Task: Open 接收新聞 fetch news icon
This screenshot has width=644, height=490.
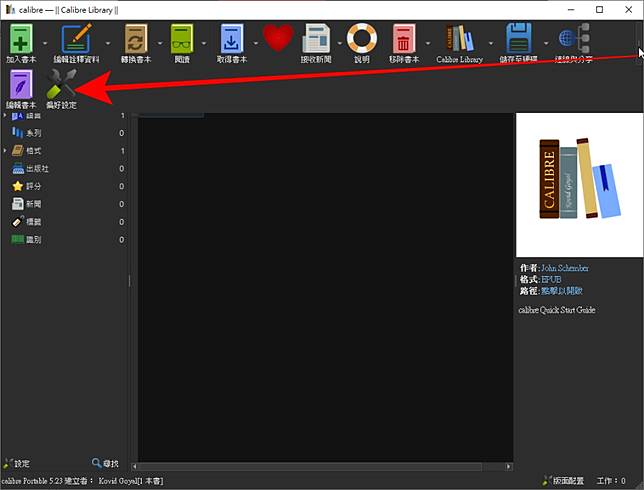Action: click(316, 39)
